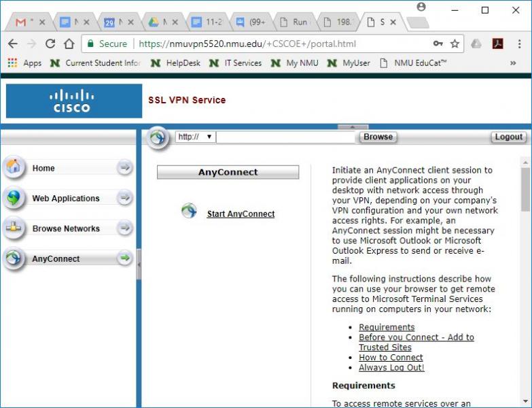This screenshot has width=532, height=408.
Task: Open the Chrome three-dot menu
Action: click(x=519, y=44)
